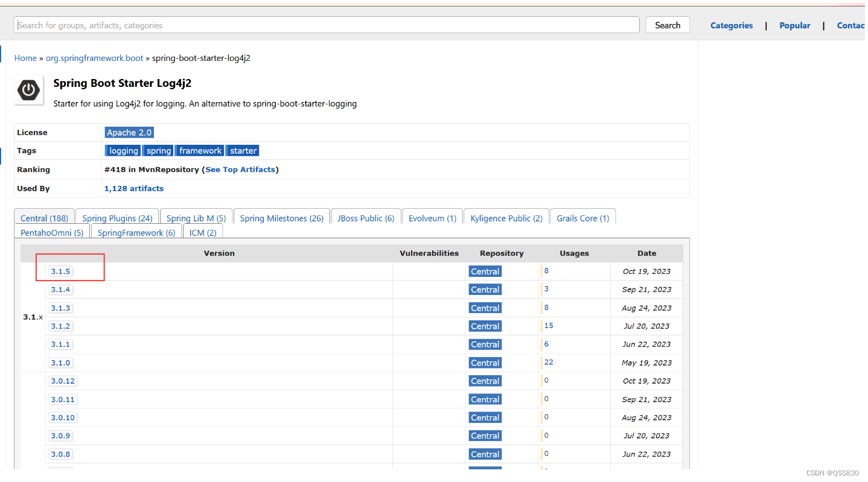Open the 1,128 artifacts link
This screenshot has height=482, width=868.
coord(134,188)
